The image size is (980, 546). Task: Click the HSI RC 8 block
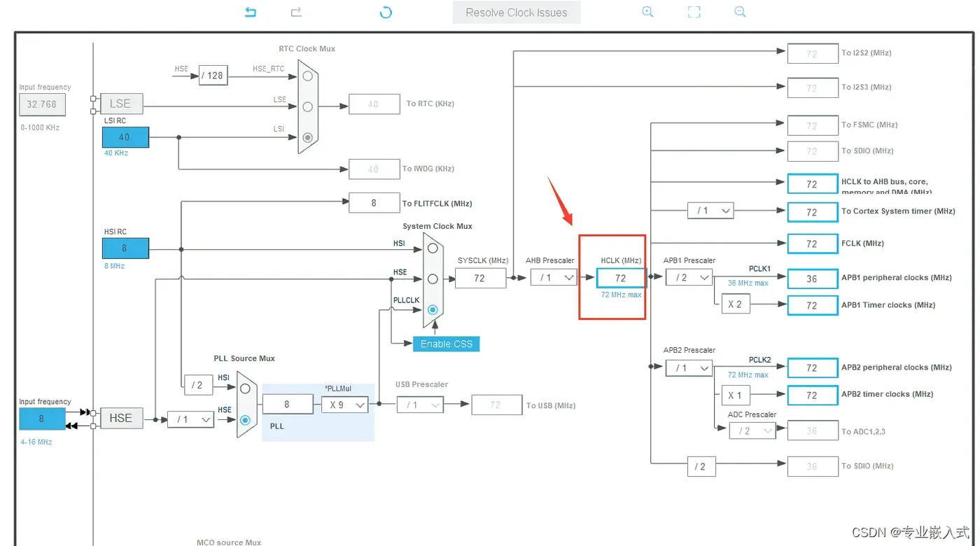pos(125,248)
